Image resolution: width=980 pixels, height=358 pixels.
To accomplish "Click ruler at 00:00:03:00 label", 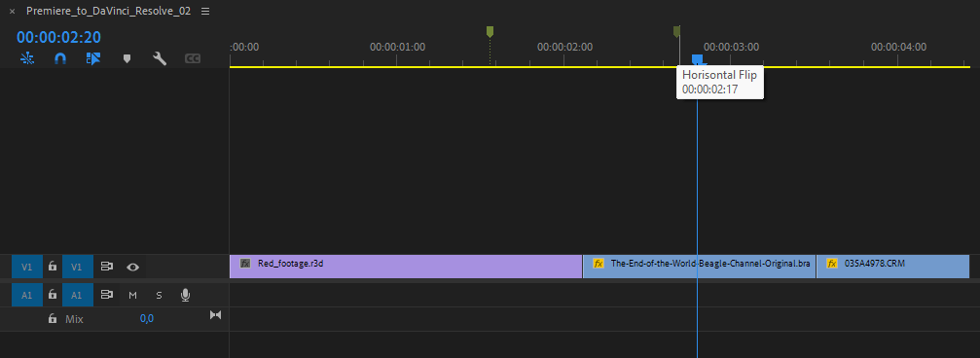I will [731, 47].
